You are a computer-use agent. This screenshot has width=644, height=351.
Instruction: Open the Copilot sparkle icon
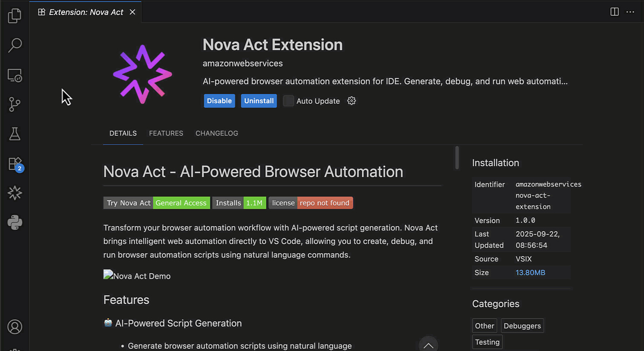pos(14,193)
